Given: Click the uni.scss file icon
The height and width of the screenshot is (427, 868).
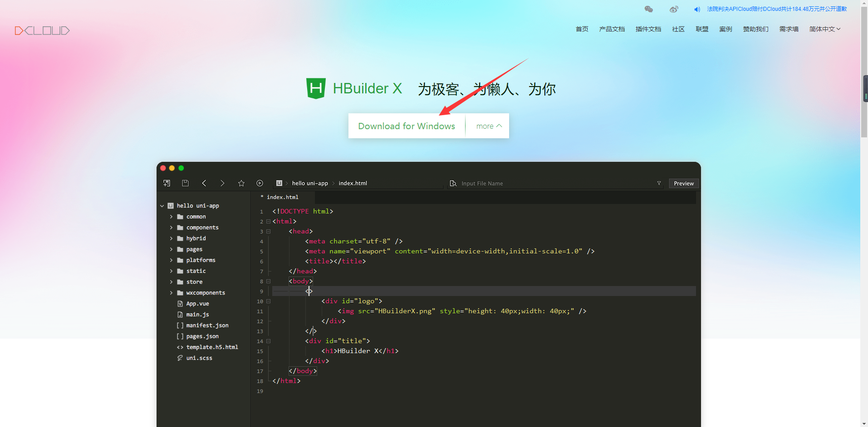Looking at the screenshot, I should click(x=180, y=358).
